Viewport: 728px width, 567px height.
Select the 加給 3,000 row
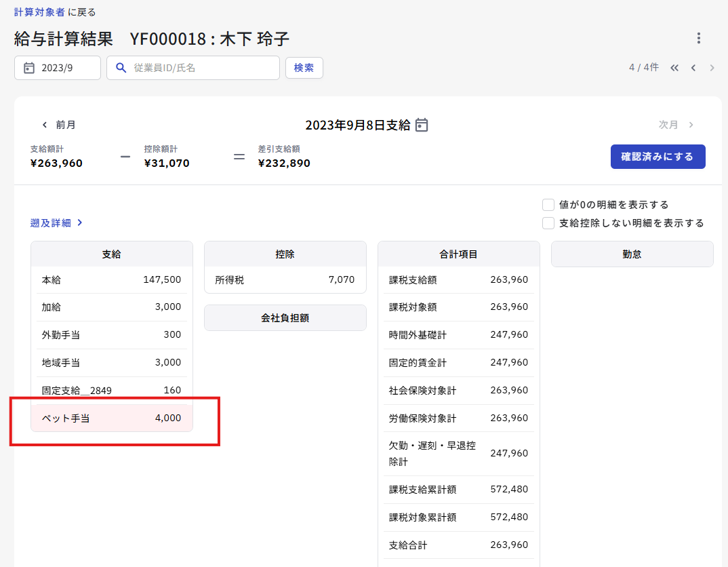click(111, 307)
